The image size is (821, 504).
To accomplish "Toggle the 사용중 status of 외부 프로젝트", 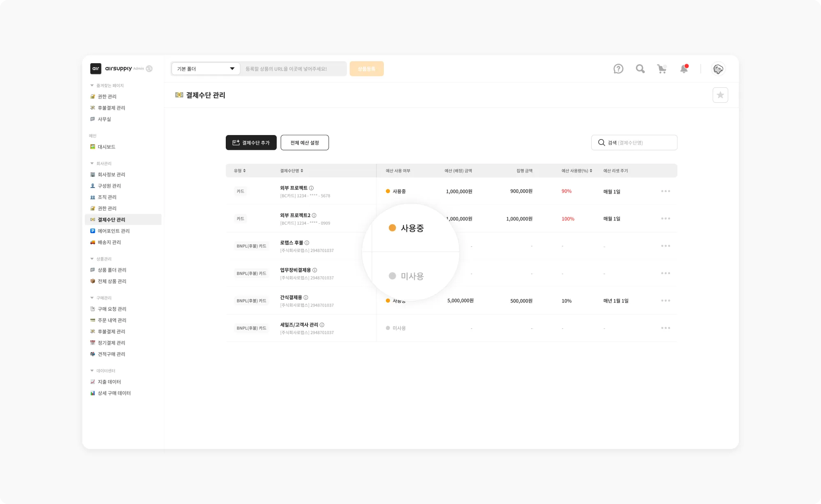I will point(396,191).
